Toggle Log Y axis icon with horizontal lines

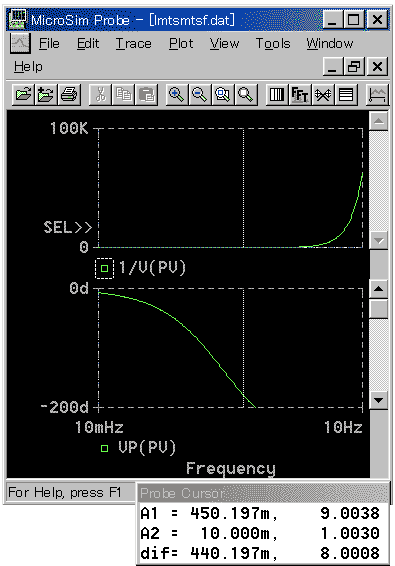346,95
